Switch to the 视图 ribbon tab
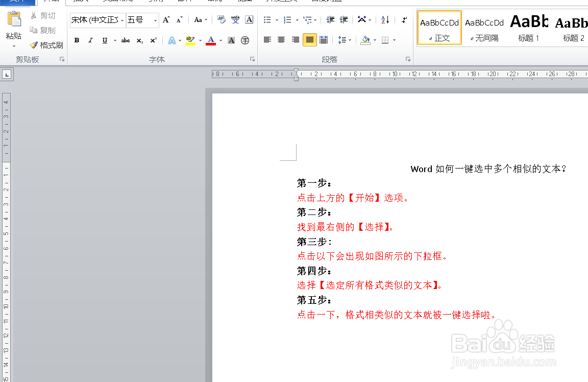 click(x=244, y=1)
